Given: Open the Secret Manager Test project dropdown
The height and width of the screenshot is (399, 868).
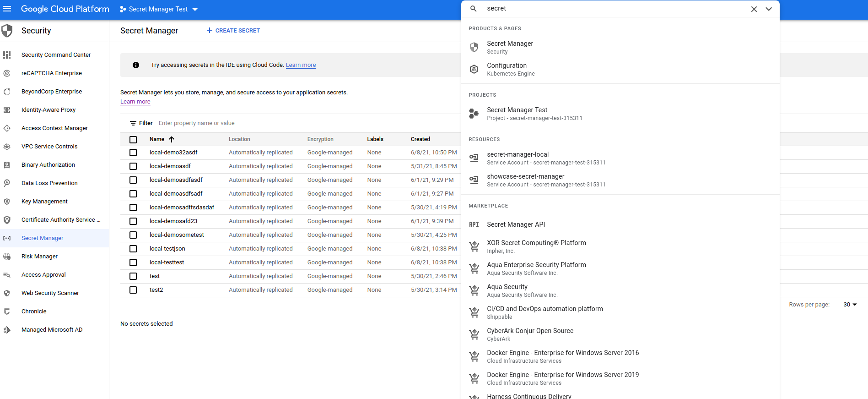Looking at the screenshot, I should click(x=158, y=9).
